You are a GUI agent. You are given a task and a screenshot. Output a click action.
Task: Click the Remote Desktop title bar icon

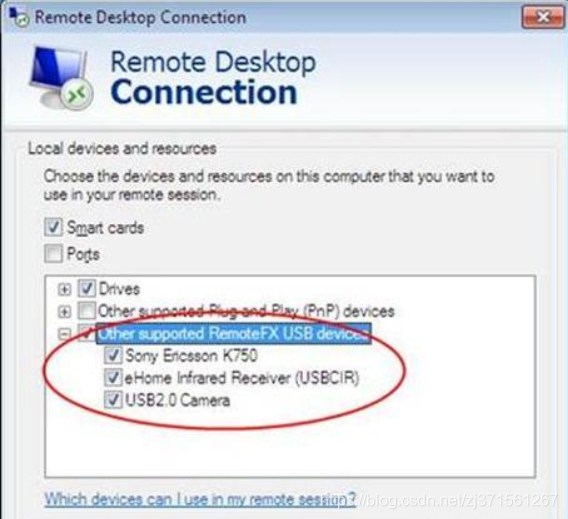[x=18, y=17]
